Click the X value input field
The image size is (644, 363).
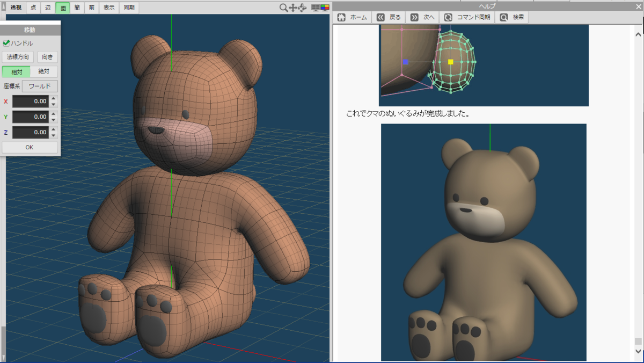pyautogui.click(x=31, y=101)
